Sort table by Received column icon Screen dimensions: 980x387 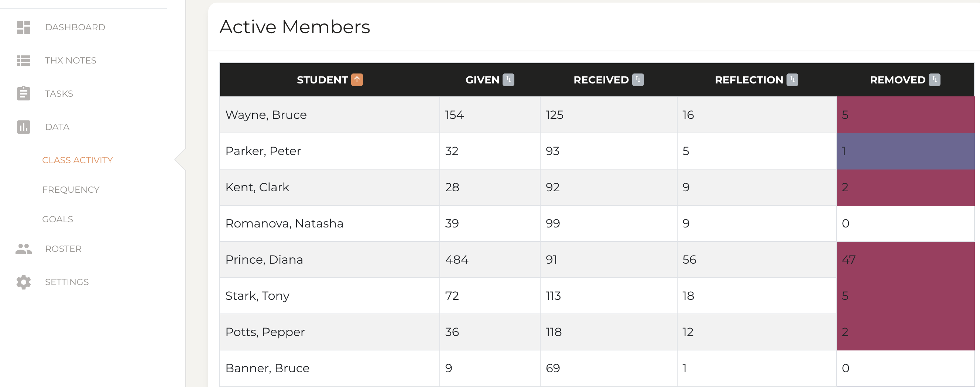pos(638,80)
